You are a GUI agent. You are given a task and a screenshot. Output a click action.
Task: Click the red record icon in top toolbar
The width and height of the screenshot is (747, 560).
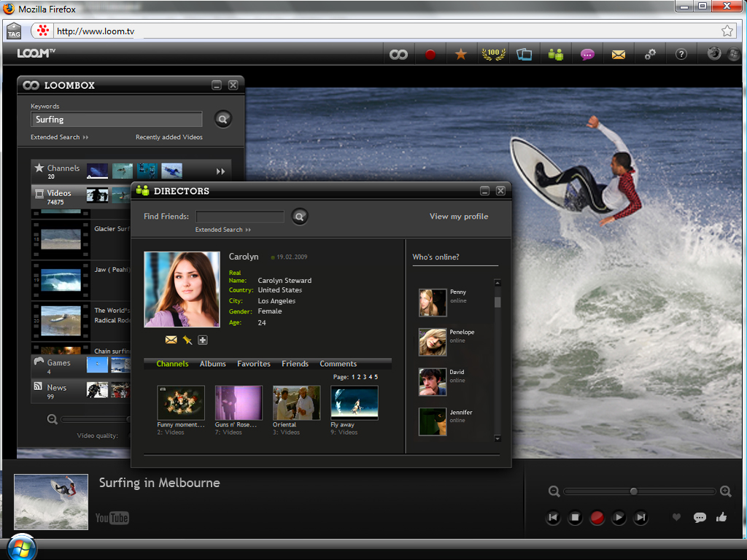tap(430, 55)
